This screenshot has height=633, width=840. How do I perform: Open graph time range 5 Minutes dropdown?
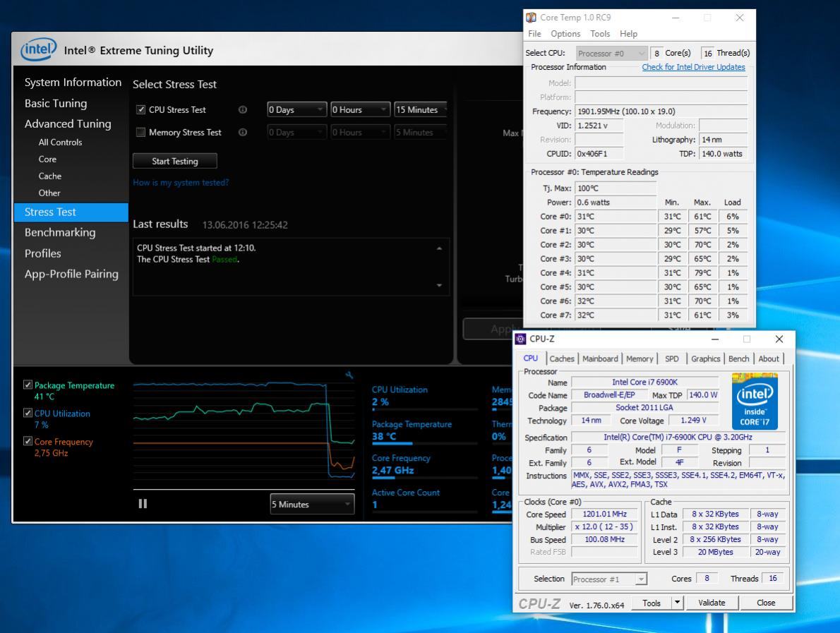click(x=312, y=505)
